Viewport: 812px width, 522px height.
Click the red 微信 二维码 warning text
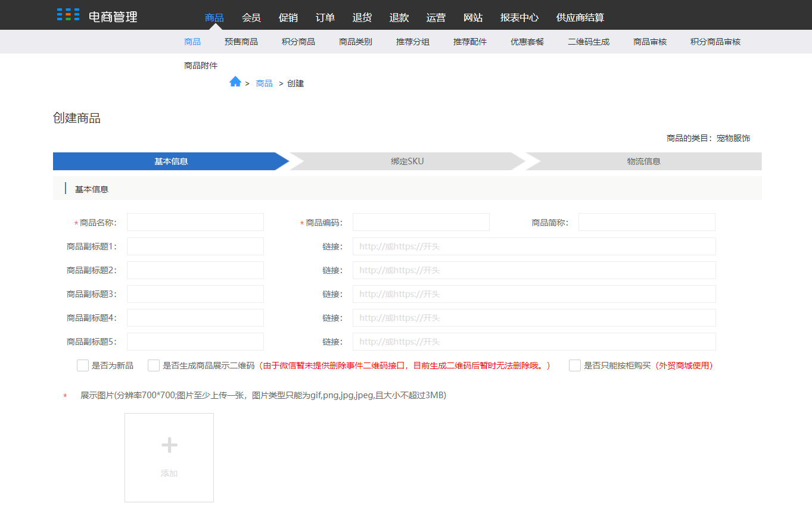(405, 365)
